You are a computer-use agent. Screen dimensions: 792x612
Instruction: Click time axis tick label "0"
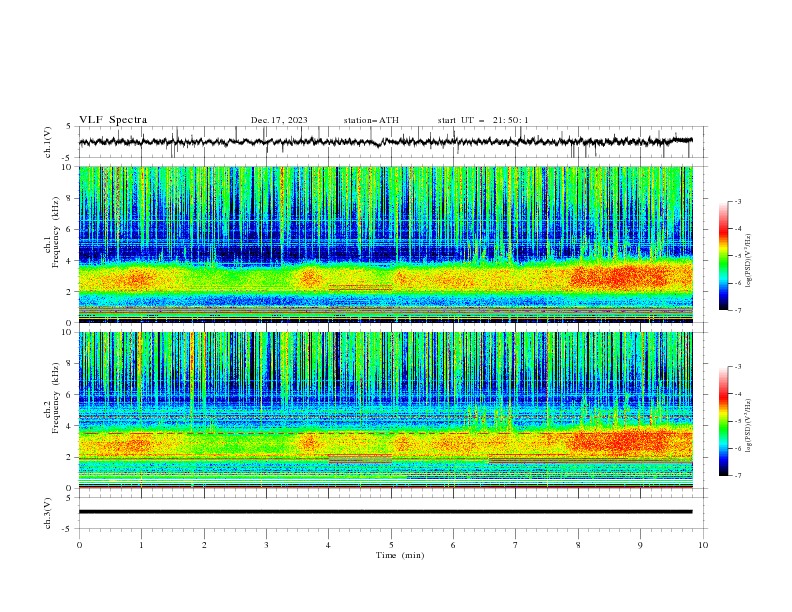click(x=79, y=545)
